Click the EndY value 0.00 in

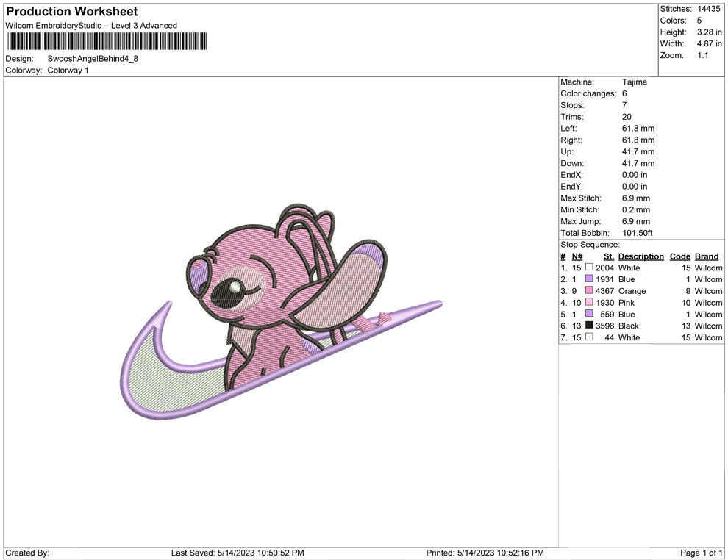[635, 186]
